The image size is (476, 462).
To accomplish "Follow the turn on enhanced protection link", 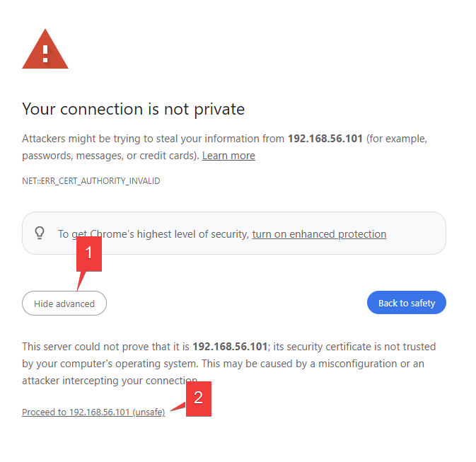I will tap(320, 234).
